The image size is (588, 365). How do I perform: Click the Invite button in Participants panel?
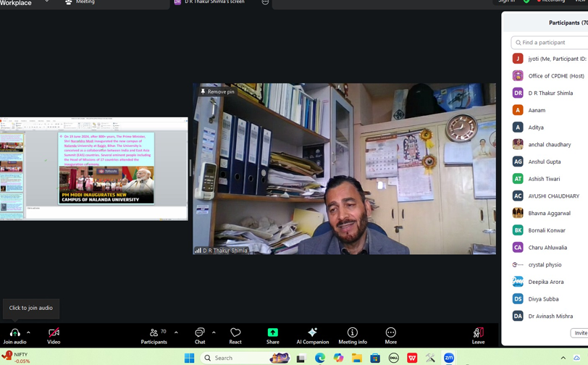tap(580, 333)
